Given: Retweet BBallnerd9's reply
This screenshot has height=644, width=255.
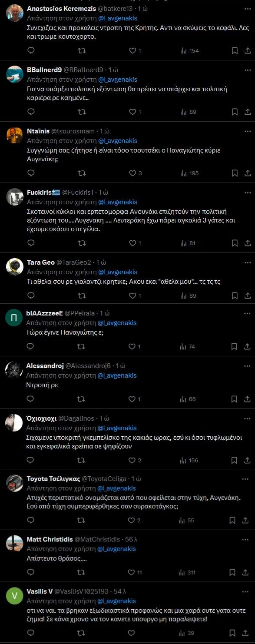Looking at the screenshot, I should (x=81, y=112).
